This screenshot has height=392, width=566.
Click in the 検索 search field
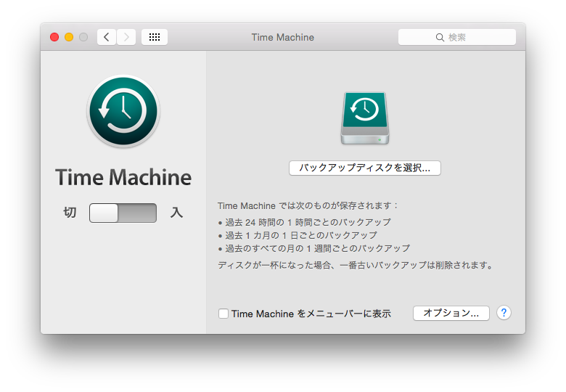(x=457, y=37)
